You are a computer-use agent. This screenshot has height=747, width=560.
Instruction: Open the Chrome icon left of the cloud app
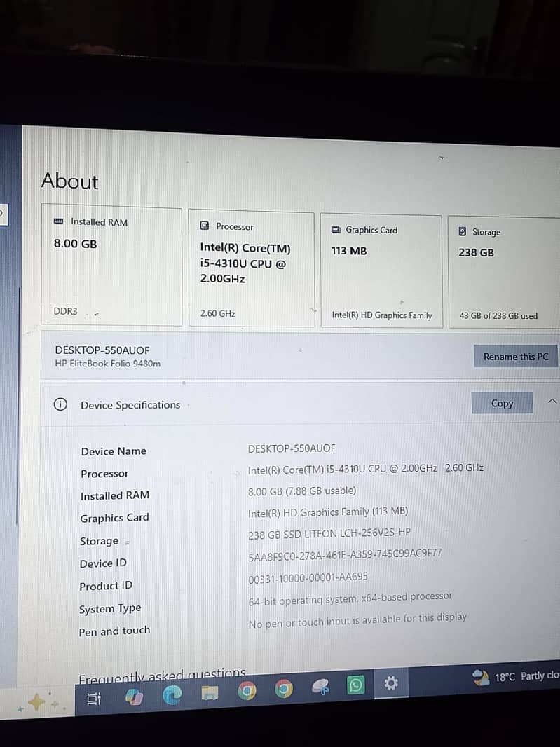(284, 689)
